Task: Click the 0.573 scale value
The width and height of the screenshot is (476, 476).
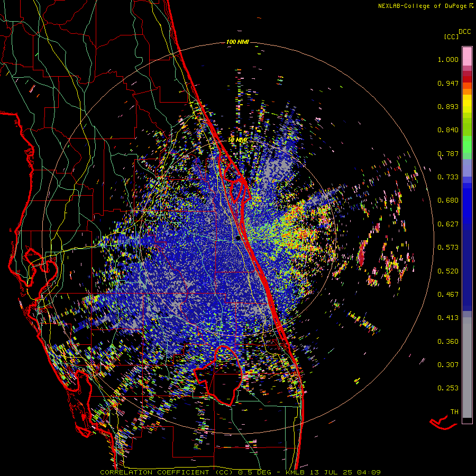Action: tap(448, 248)
